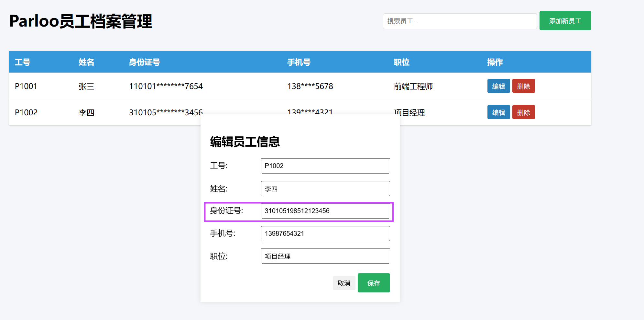
Task: Select the 身份证号 table column header
Action: coord(145,62)
